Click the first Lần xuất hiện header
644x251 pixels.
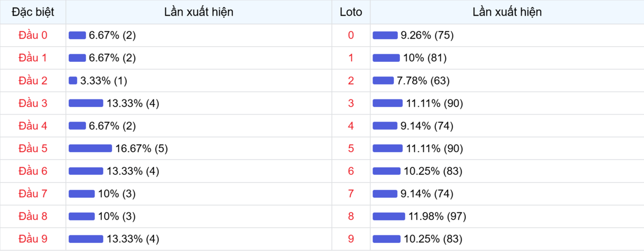pyautogui.click(x=199, y=12)
